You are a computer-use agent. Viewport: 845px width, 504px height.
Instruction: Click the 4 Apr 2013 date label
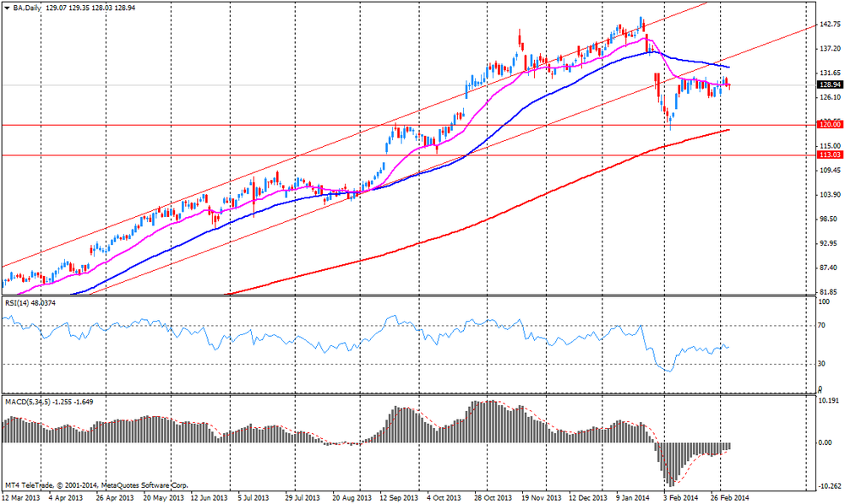pyautogui.click(x=66, y=497)
